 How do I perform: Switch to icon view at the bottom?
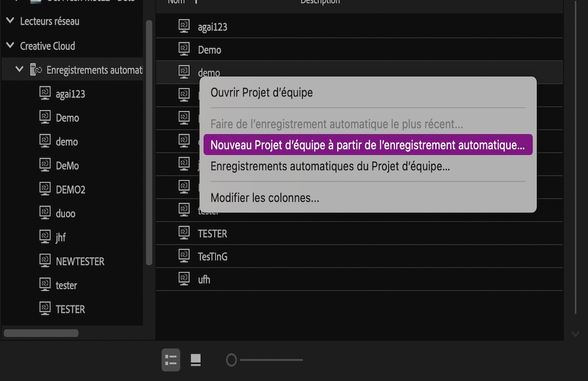[195, 360]
